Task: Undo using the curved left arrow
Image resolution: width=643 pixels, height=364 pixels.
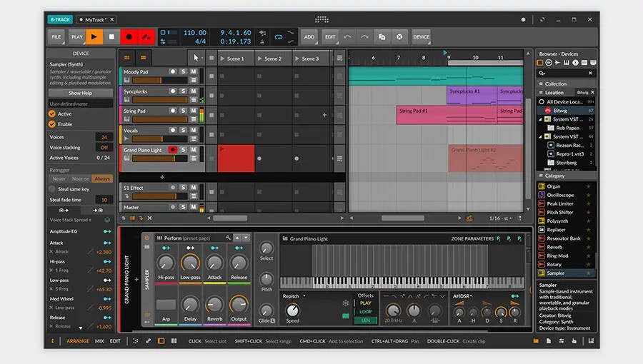Action: tap(347, 37)
